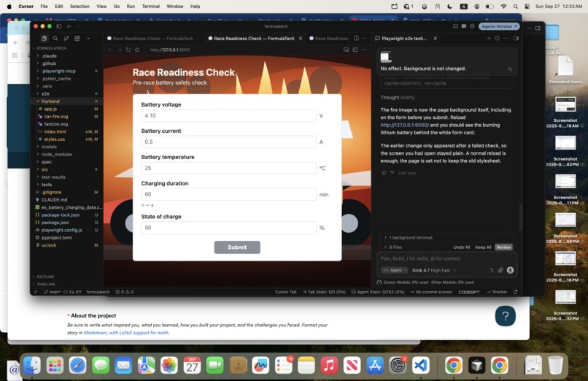This screenshot has height=381, width=588.
Task: Open the browser preview devtools panel icon
Action: 355,50
